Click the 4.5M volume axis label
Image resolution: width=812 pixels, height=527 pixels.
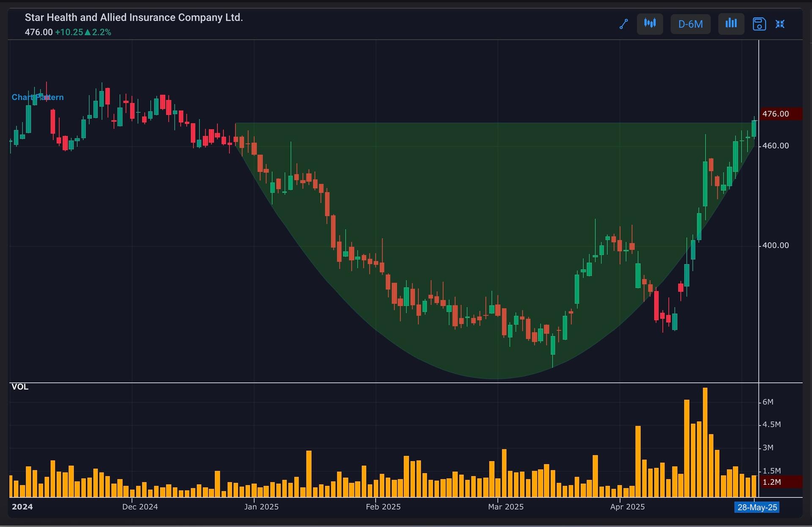click(x=772, y=425)
